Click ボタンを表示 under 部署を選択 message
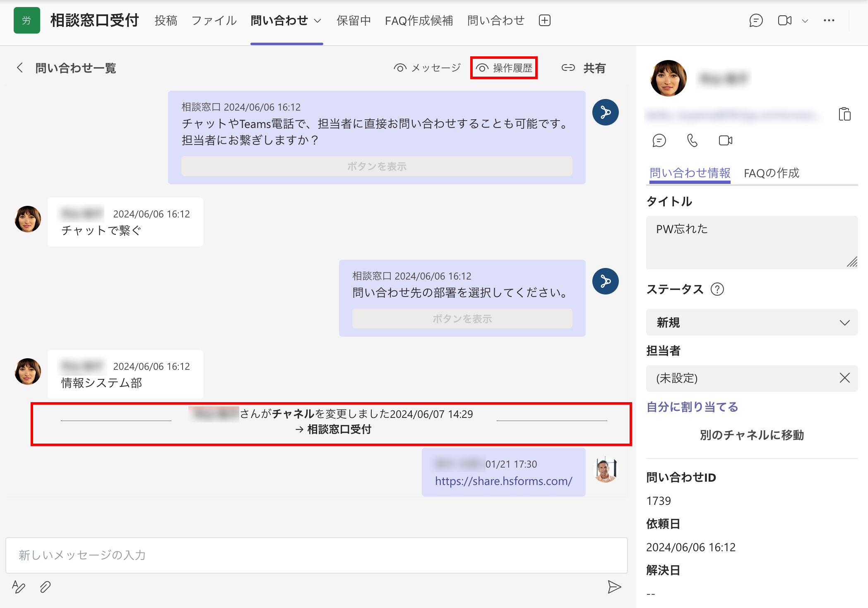The width and height of the screenshot is (868, 608). (x=462, y=318)
